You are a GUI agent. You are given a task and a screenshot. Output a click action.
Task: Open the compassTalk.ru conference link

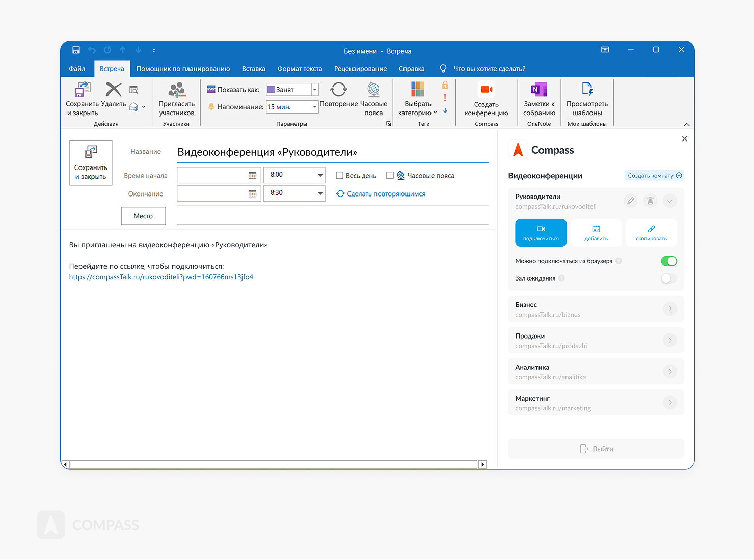tap(161, 277)
